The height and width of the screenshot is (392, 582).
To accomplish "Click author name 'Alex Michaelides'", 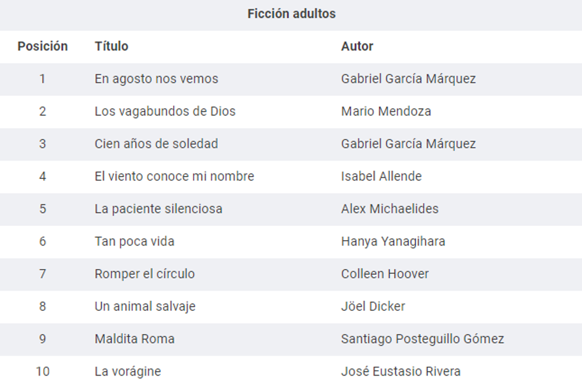I will [390, 209].
